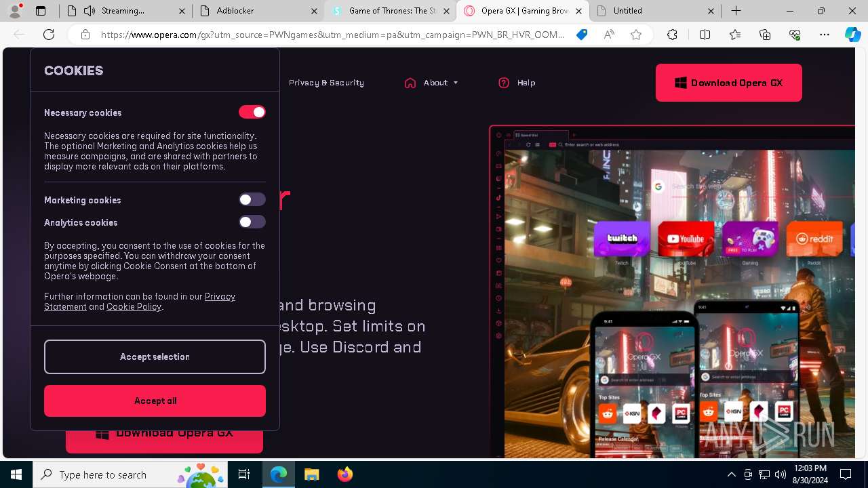
Task: Click the Accept selection button
Action: 155,357
